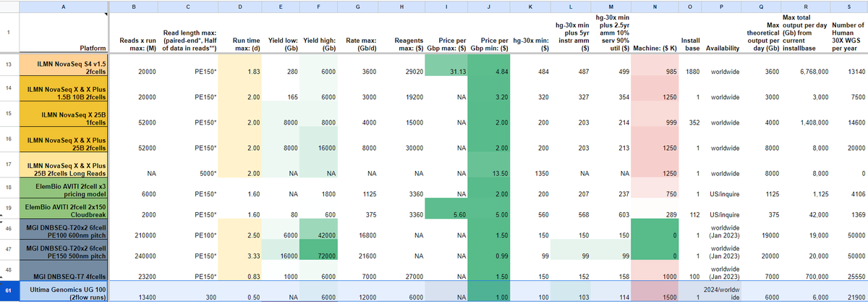Select column J header
The width and height of the screenshot is (868, 302).
pyautogui.click(x=488, y=6)
